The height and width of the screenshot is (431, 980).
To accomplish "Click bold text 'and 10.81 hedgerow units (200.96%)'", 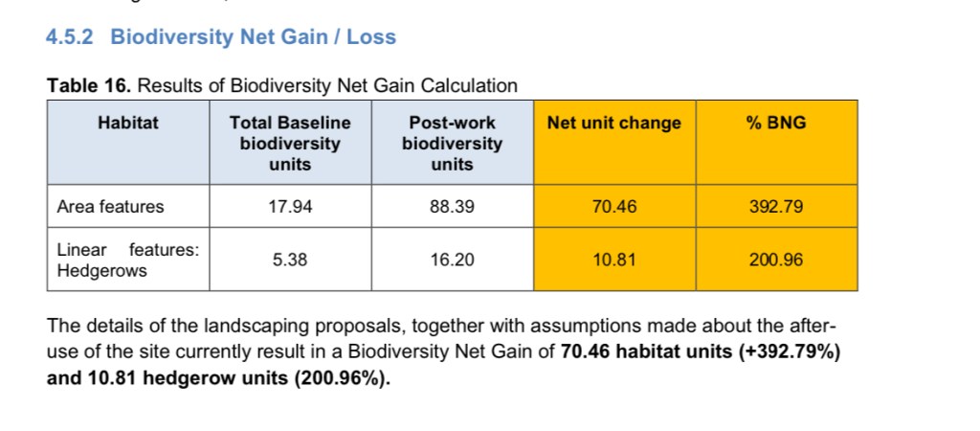I will [219, 376].
